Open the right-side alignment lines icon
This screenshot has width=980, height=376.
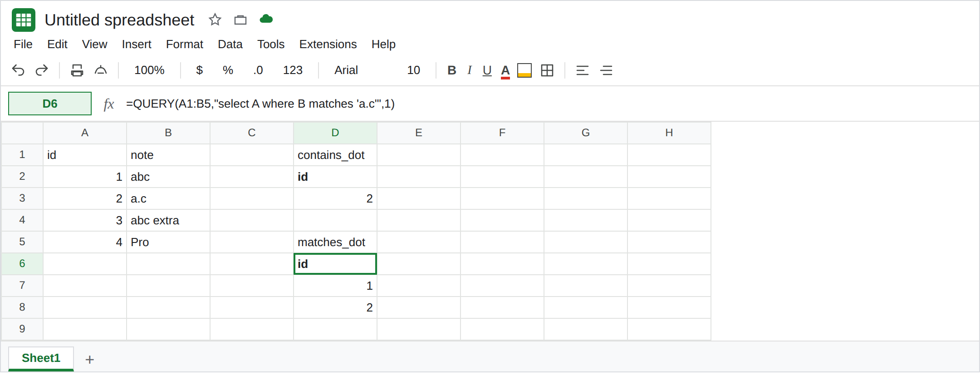point(606,70)
